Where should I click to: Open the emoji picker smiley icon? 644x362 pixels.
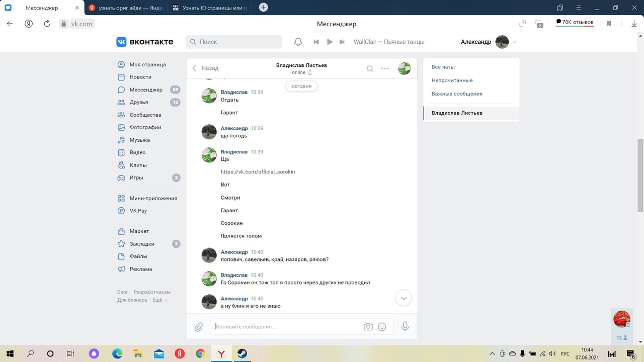[x=382, y=327]
